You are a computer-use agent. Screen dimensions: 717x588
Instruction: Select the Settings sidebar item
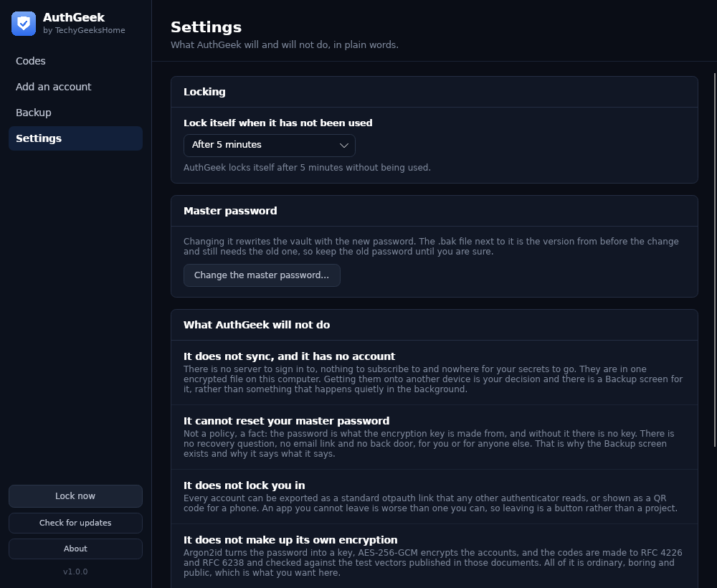pyautogui.click(x=75, y=138)
